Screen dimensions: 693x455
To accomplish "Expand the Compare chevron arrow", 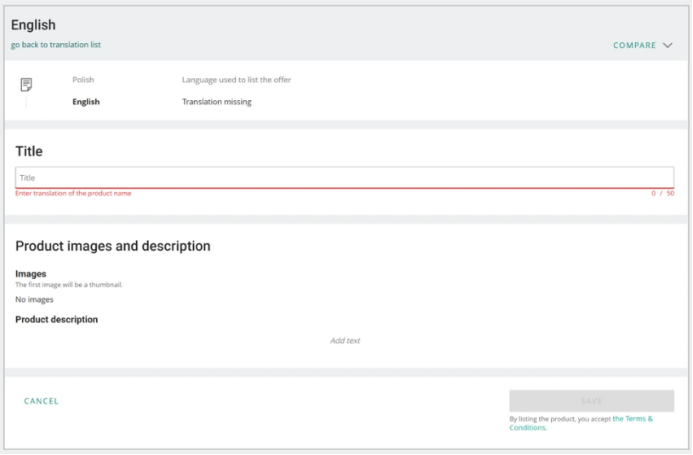I will tap(667, 45).
